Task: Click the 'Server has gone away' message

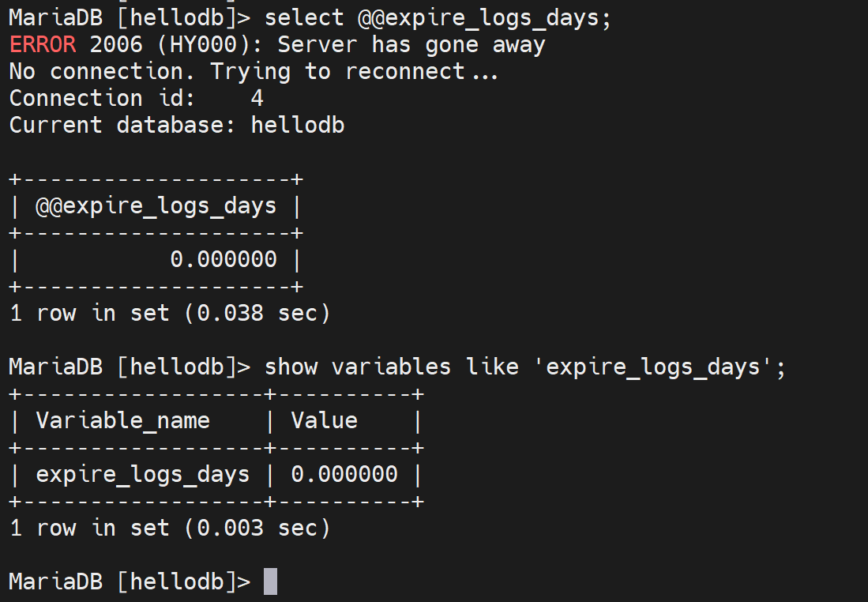Action: pyautogui.click(x=411, y=44)
